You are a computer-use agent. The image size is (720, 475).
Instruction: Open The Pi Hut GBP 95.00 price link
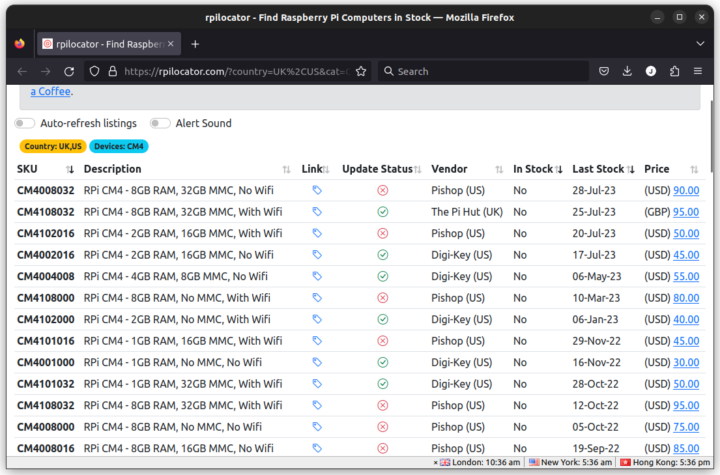pos(686,212)
